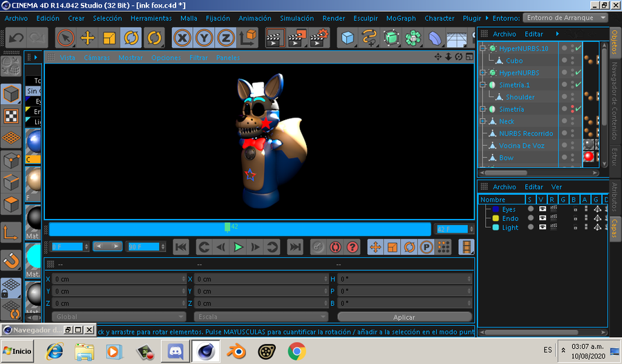Toggle Y axis lock

click(204, 38)
